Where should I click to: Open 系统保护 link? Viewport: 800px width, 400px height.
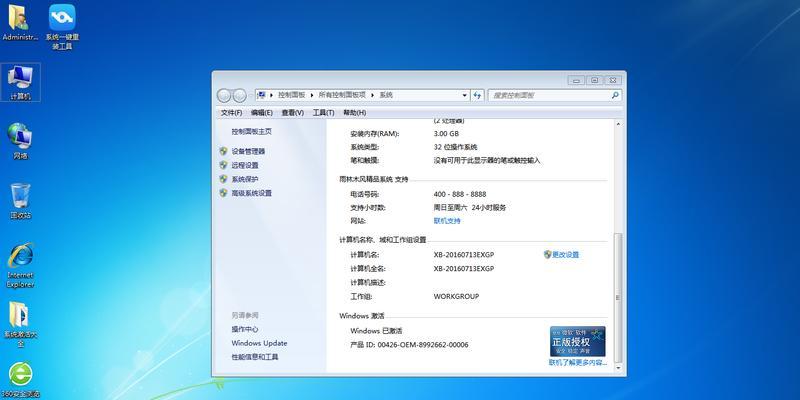[245, 179]
